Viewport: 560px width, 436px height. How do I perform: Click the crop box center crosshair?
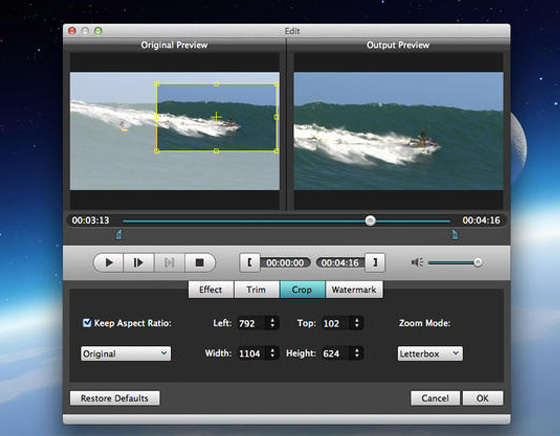tap(216, 117)
